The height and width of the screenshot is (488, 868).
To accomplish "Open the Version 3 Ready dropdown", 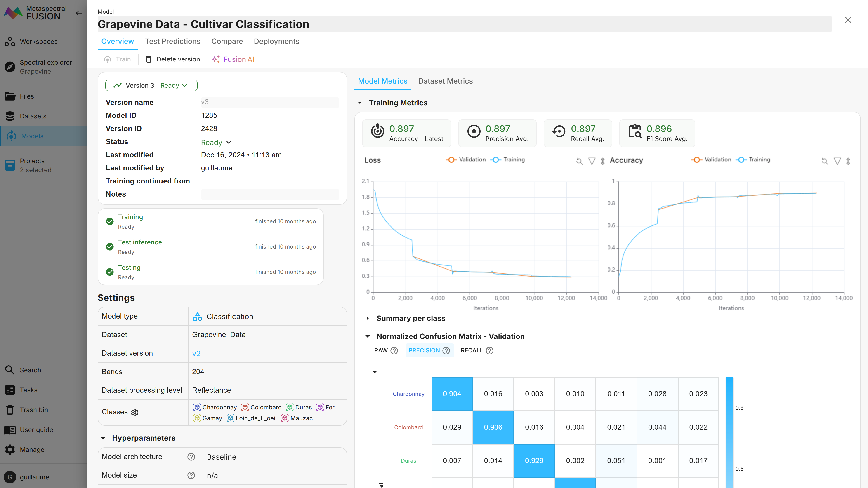I will (151, 86).
